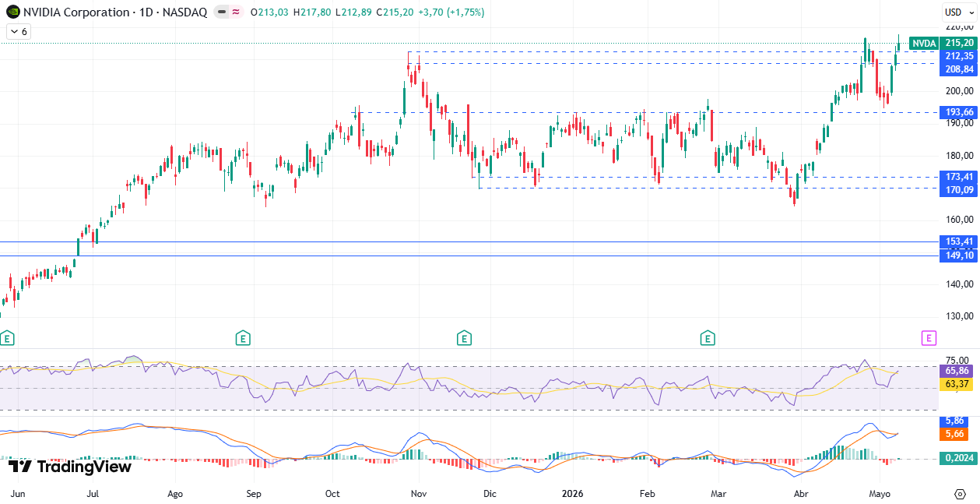
Task: Click the green earnings E marker near Jun
Action: point(6,338)
